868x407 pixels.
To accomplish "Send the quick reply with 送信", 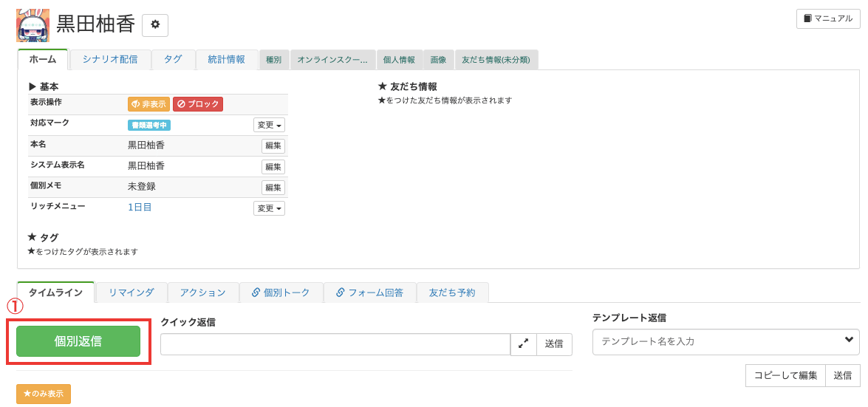I will tap(554, 344).
